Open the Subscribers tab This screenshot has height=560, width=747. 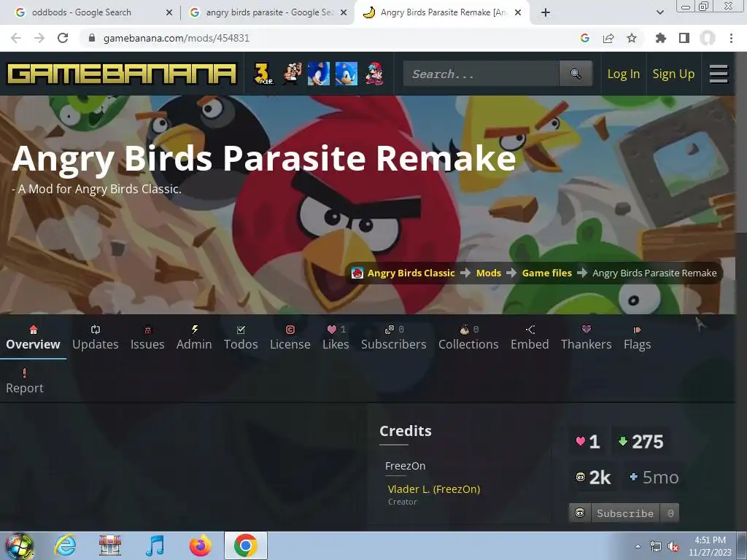point(393,338)
